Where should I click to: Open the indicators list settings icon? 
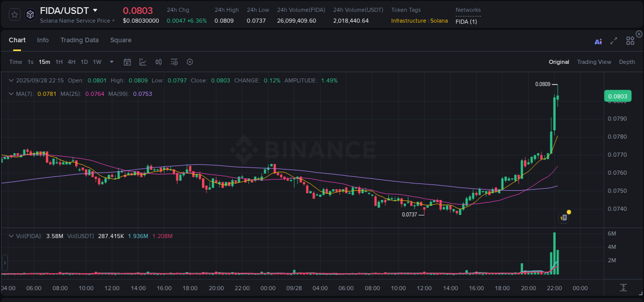pos(174,62)
